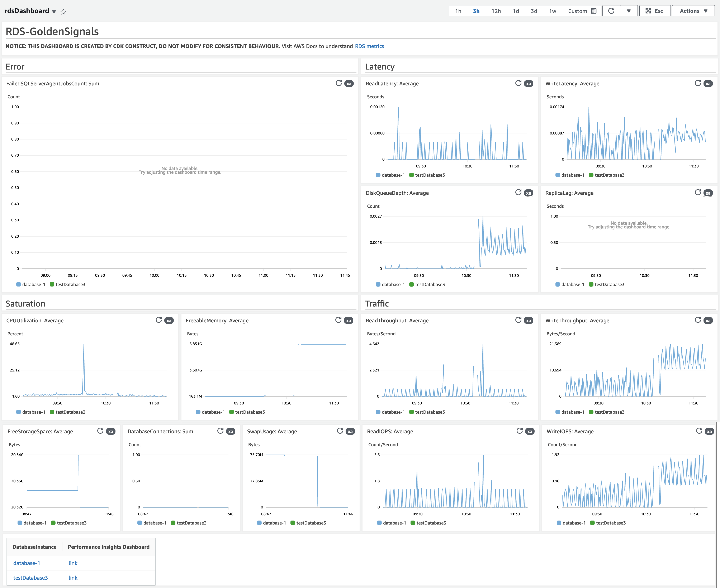Open the auto-refresh interval dropdown arrow

(x=629, y=10)
